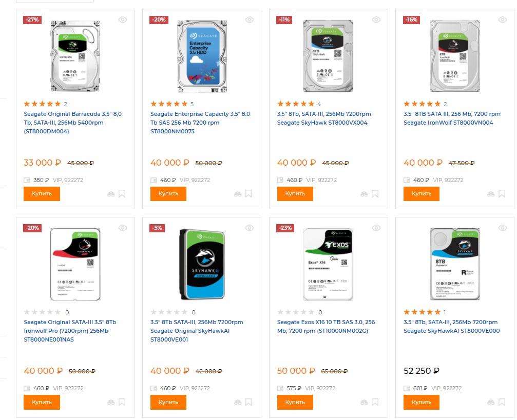Click quick view eye on Enterprise Capacity drive
517x420 pixels.
[x=250, y=19]
